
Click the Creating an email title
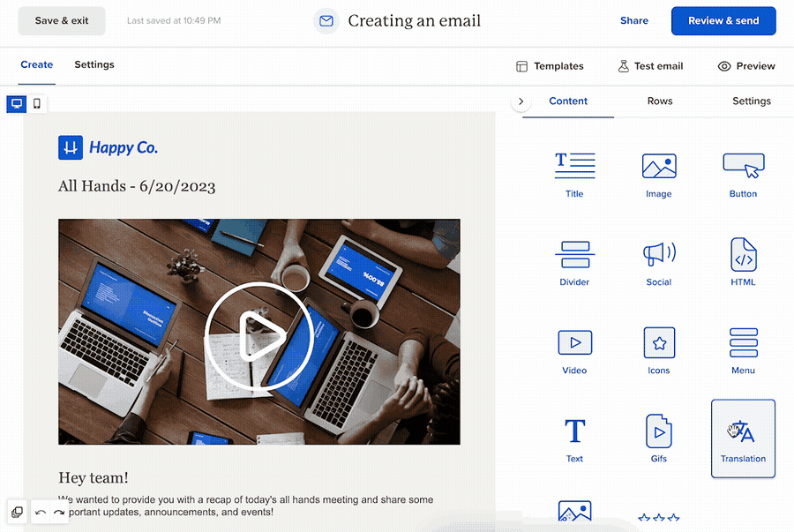pyautogui.click(x=415, y=21)
